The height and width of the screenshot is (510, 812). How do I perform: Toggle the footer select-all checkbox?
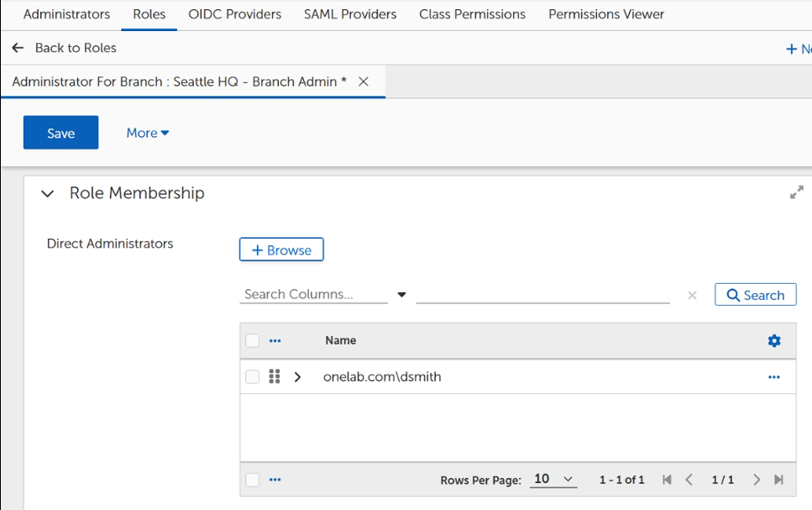[x=253, y=480]
